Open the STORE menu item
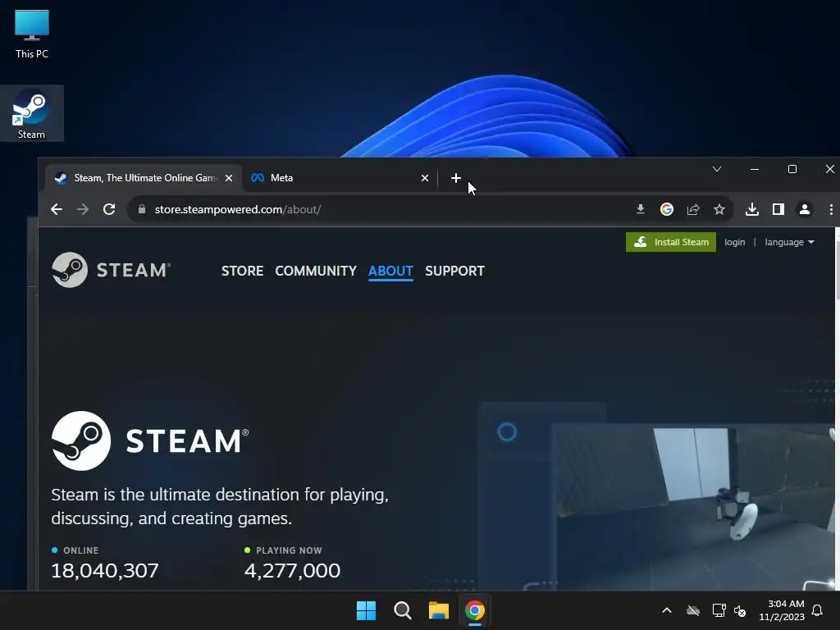 point(242,271)
